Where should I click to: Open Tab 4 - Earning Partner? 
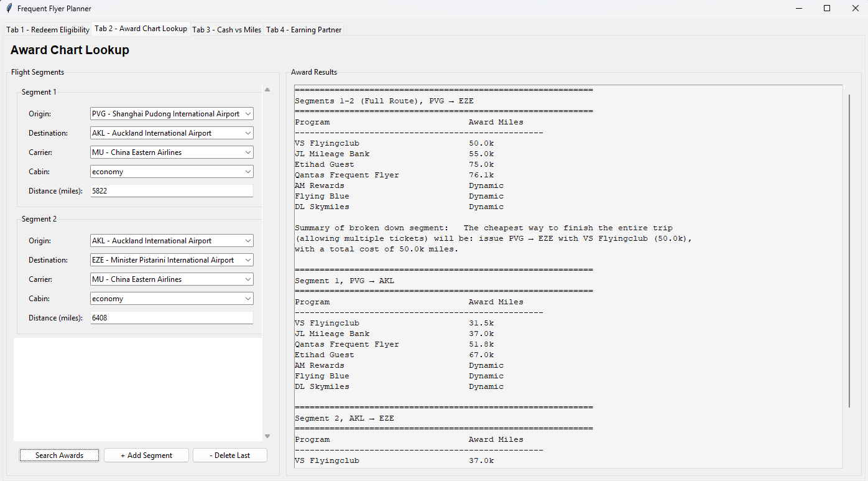303,30
